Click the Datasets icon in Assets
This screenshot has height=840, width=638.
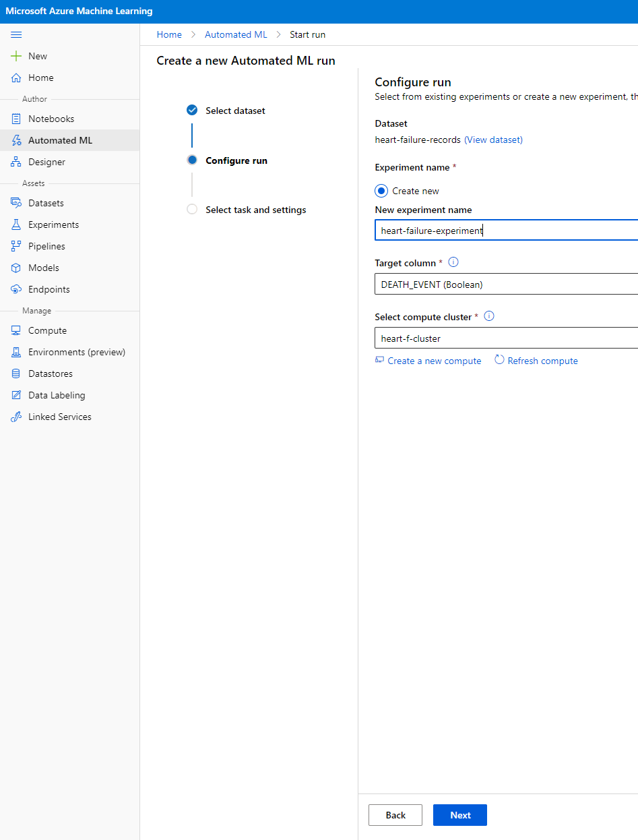click(x=16, y=203)
